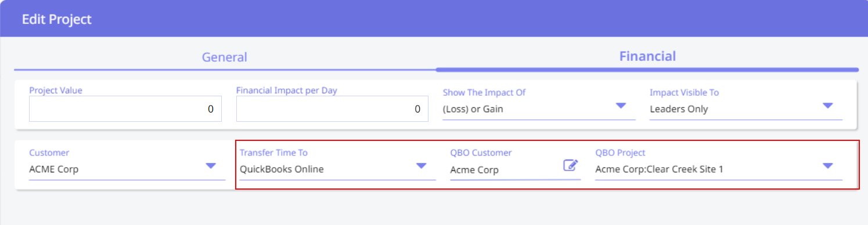Expand the QBO Project dropdown arrow
Image resolution: width=868 pixels, height=225 pixels.
(828, 166)
